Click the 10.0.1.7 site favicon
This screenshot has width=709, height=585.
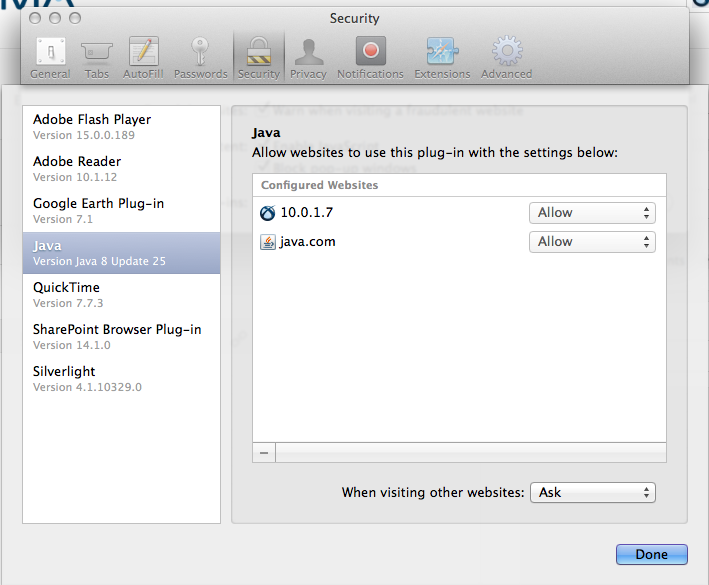point(267,213)
